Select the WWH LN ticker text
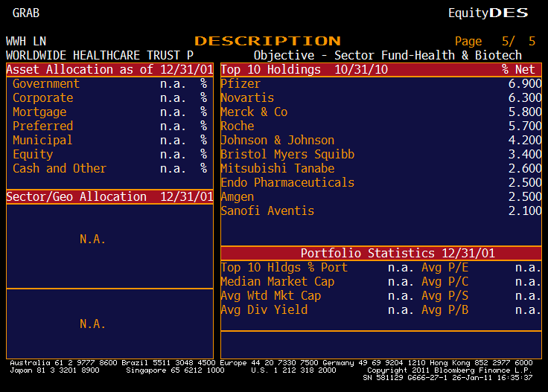Viewport: 548px width, 392px height. (x=26, y=41)
